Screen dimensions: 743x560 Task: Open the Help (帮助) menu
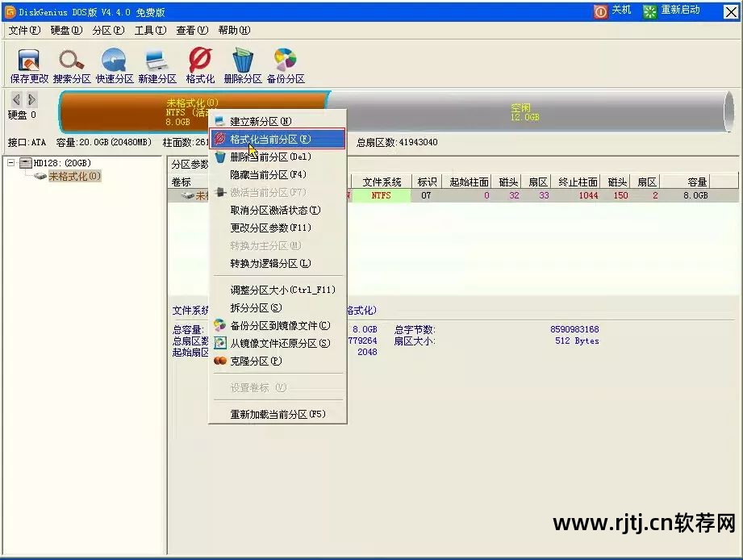pyautogui.click(x=234, y=31)
